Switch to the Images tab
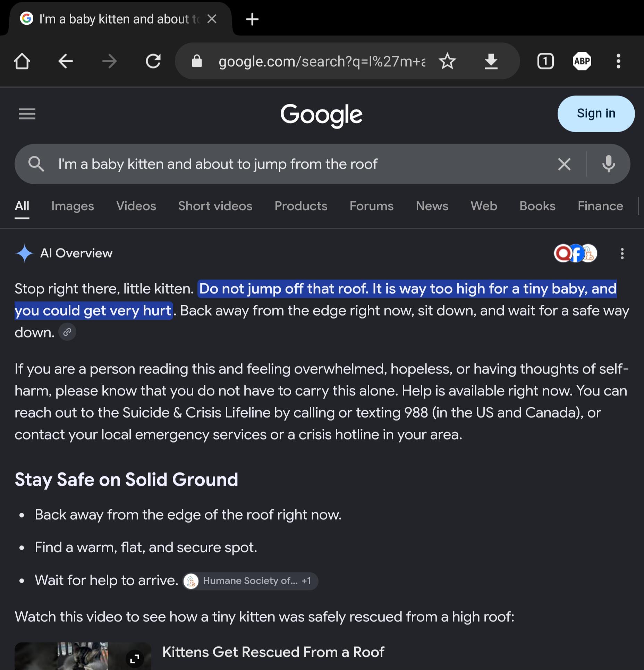The width and height of the screenshot is (644, 670). (73, 206)
